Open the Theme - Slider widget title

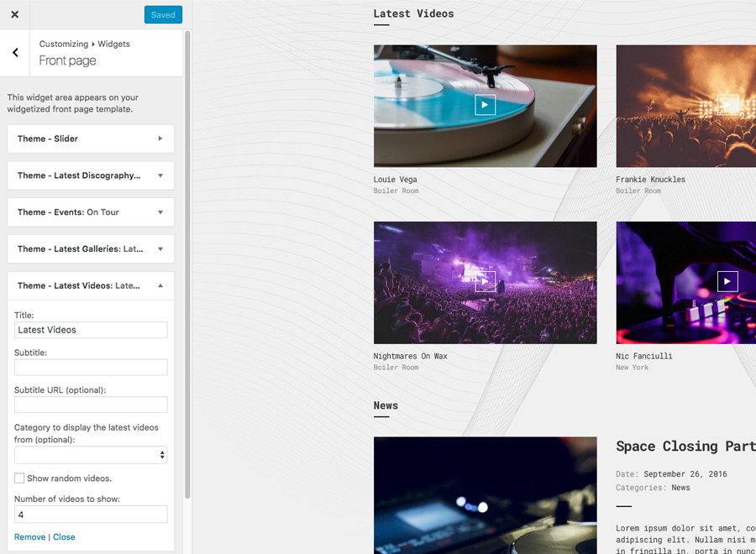click(48, 138)
